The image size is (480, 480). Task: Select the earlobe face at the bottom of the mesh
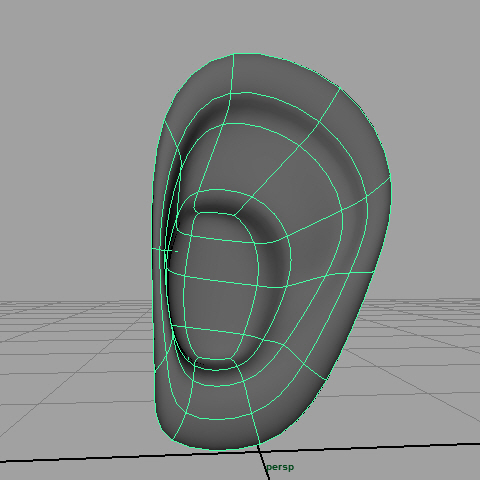(217, 433)
